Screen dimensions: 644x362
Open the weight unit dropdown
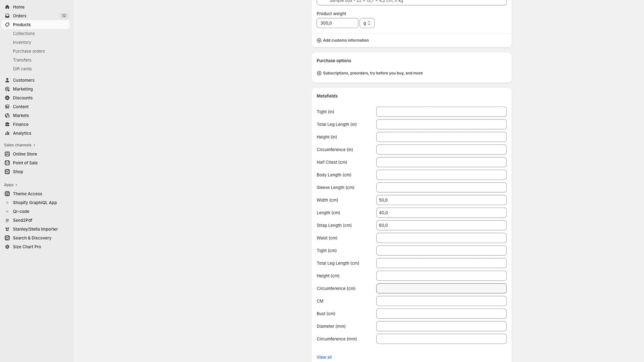(367, 23)
